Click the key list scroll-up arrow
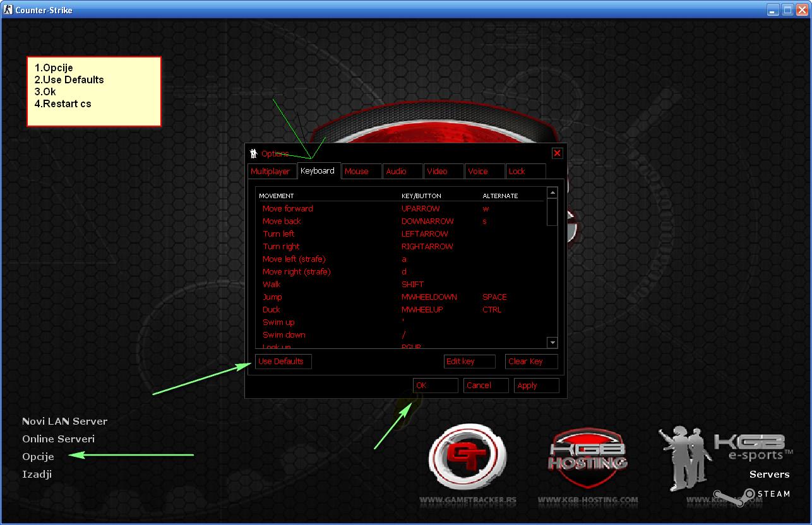 552,192
